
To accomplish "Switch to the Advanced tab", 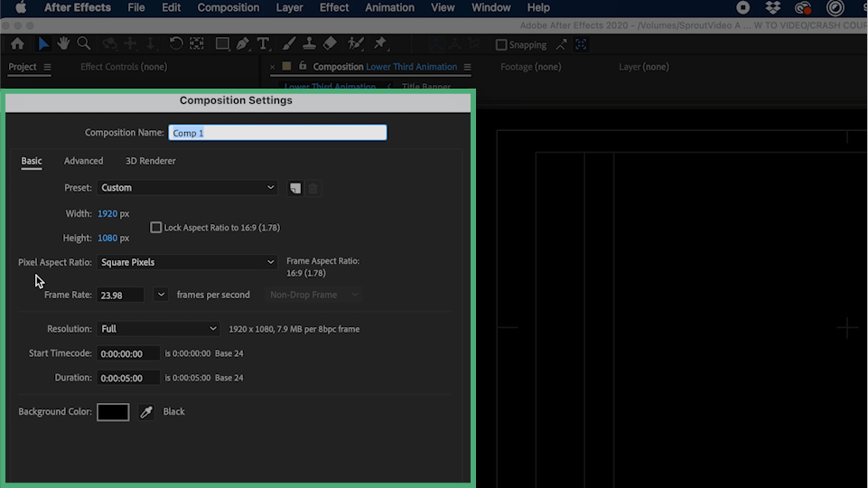I will click(83, 161).
